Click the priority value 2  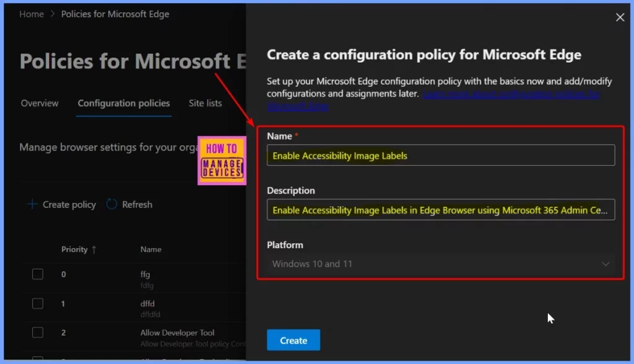pos(64,332)
